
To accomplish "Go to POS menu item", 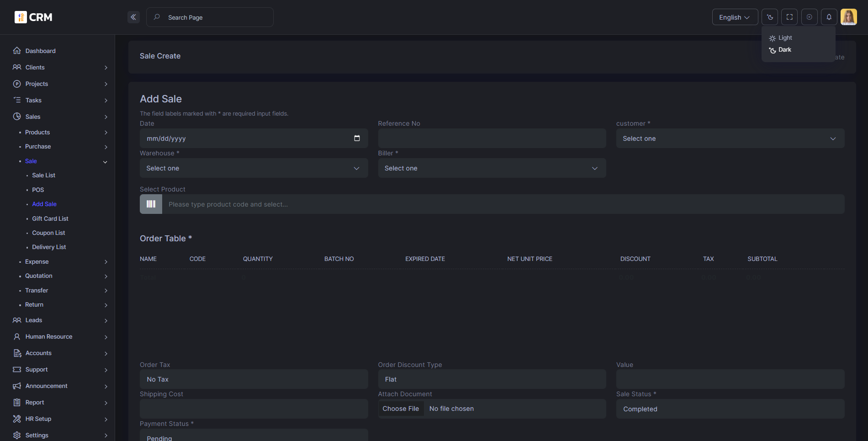I will click(x=38, y=190).
